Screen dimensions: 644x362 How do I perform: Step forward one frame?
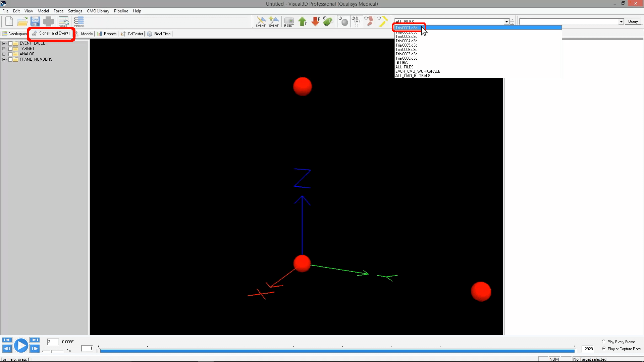(35, 349)
